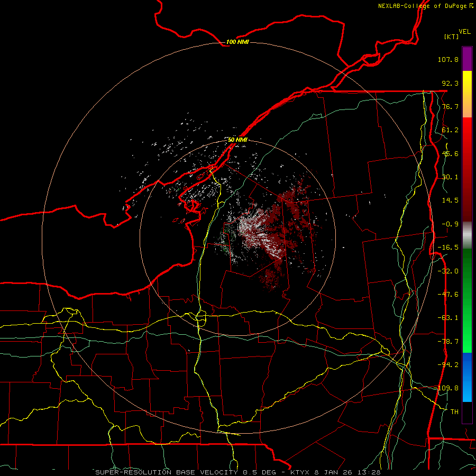The width and height of the screenshot is (476, 476).
Task: Select the -0.9 velocity scale value
Action: point(450,224)
